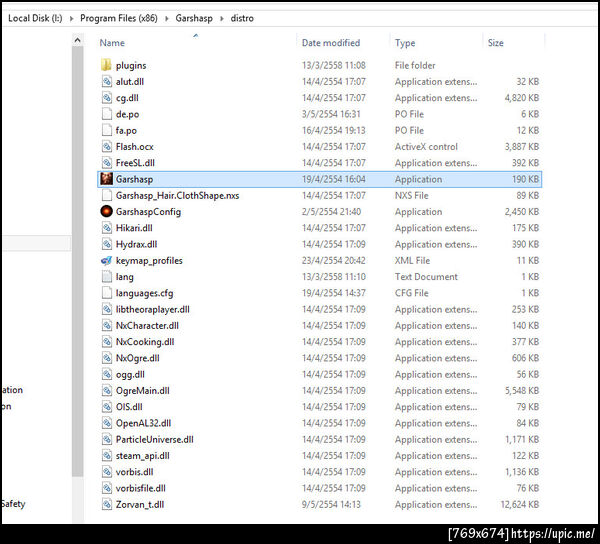Expand breadcrumb arrow after Local Disk (I:)
This screenshot has height=544, width=600.
point(71,18)
